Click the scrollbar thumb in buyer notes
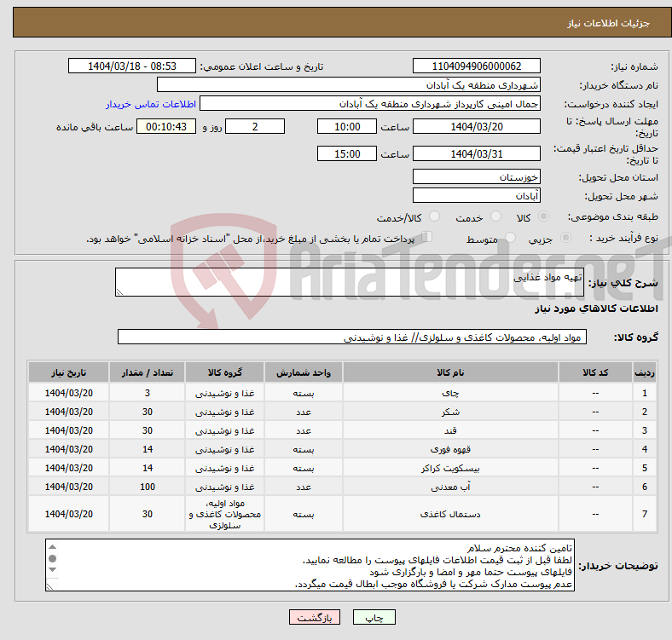 click(52, 558)
